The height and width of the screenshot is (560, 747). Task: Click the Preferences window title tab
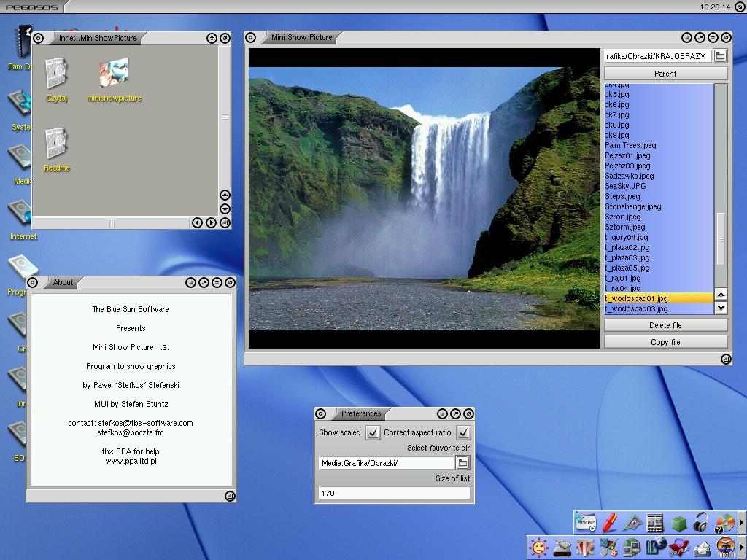(x=360, y=413)
